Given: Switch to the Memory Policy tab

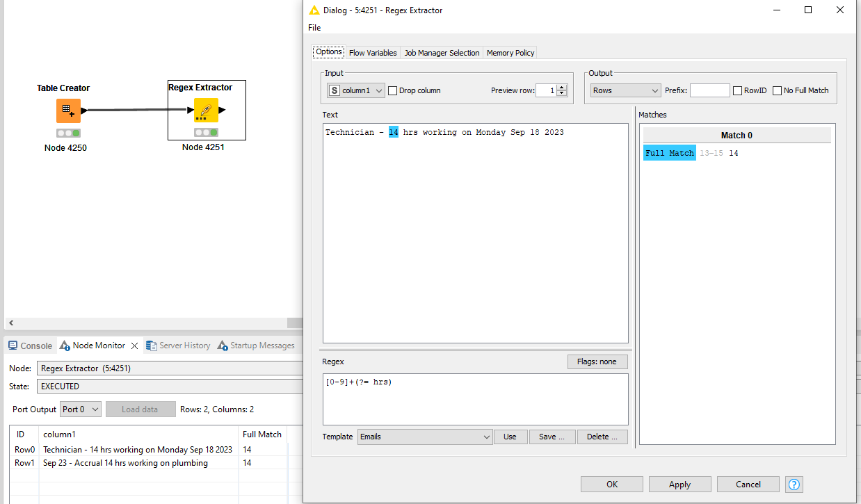Looking at the screenshot, I should click(510, 53).
